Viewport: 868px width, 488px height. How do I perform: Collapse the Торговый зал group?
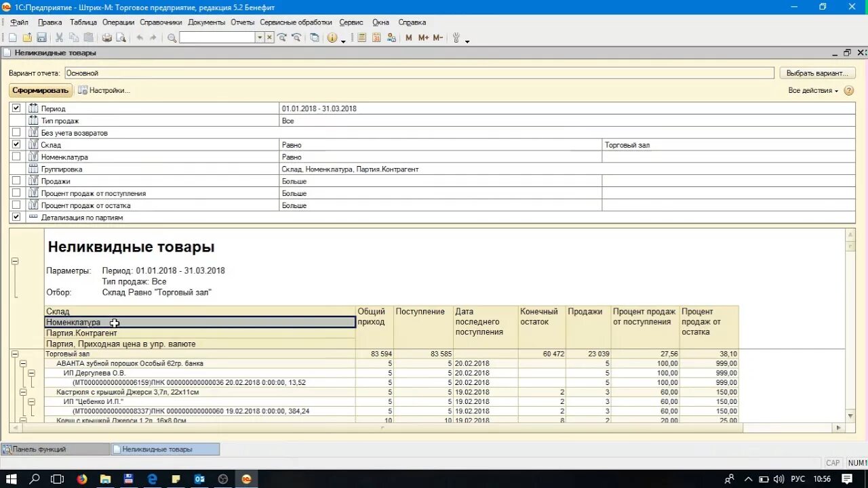click(15, 354)
